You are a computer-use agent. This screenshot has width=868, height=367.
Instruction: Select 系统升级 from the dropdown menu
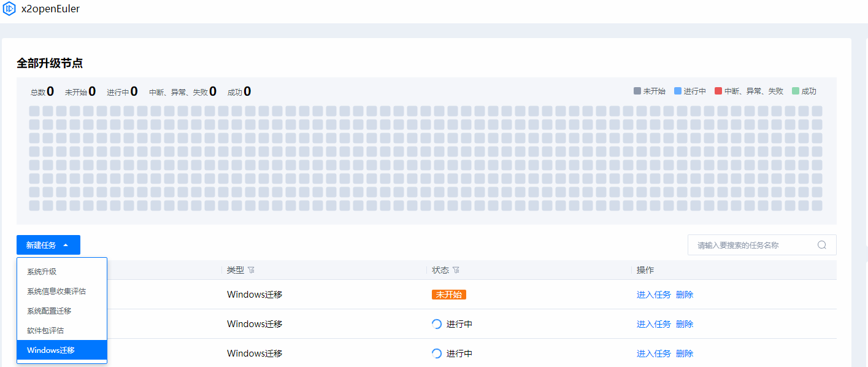coord(42,271)
